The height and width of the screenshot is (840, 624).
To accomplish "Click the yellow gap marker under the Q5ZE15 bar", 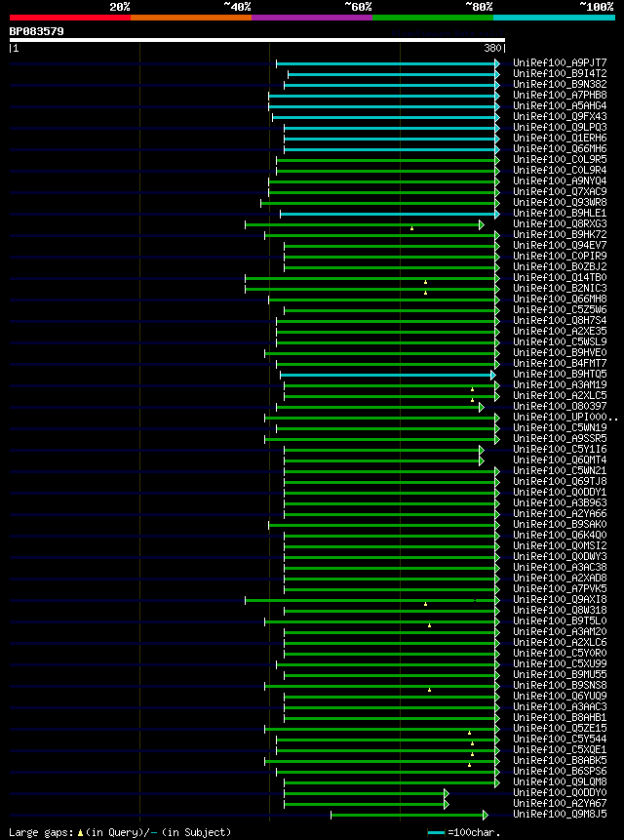I will (x=469, y=733).
